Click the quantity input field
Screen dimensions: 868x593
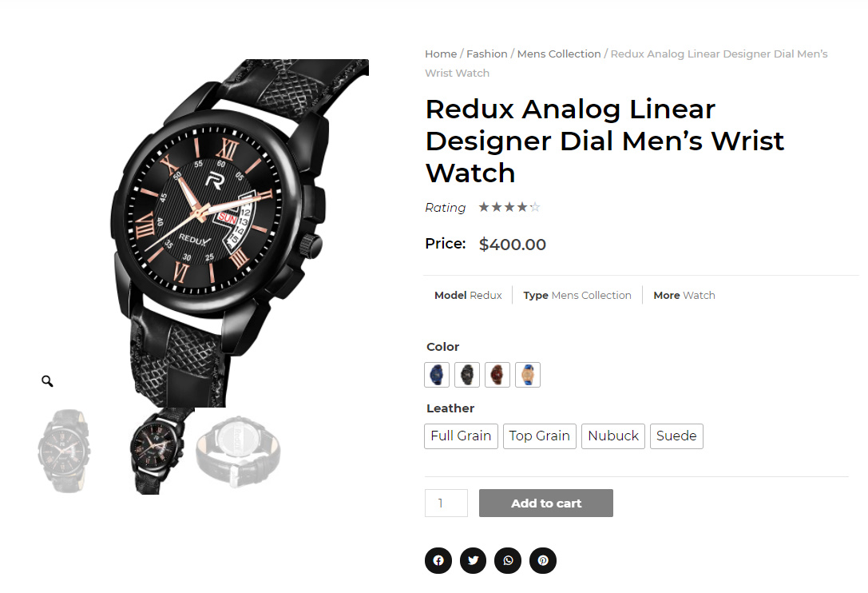click(446, 503)
